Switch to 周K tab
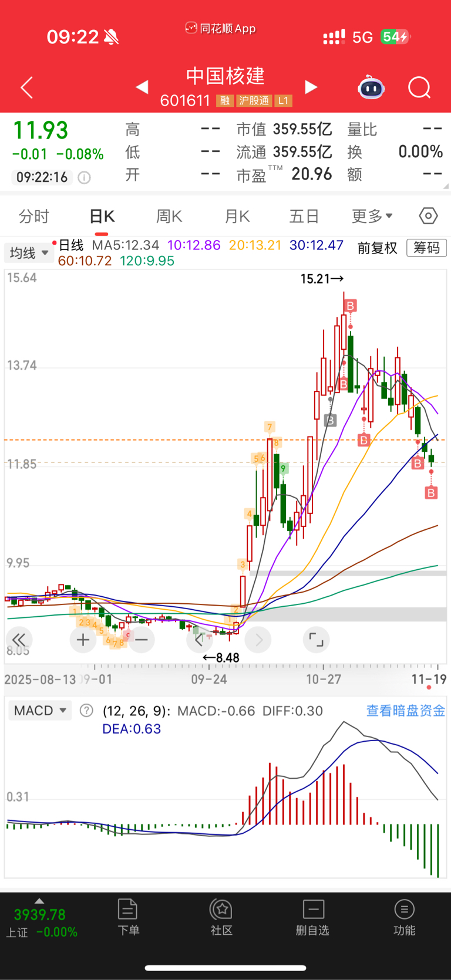451x980 pixels. (x=169, y=216)
